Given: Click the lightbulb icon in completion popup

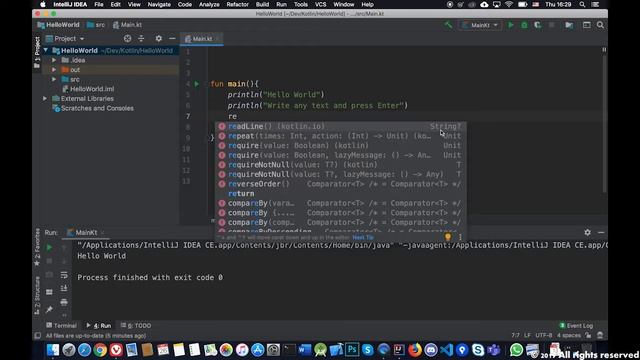Looking at the screenshot, I should tap(448, 237).
